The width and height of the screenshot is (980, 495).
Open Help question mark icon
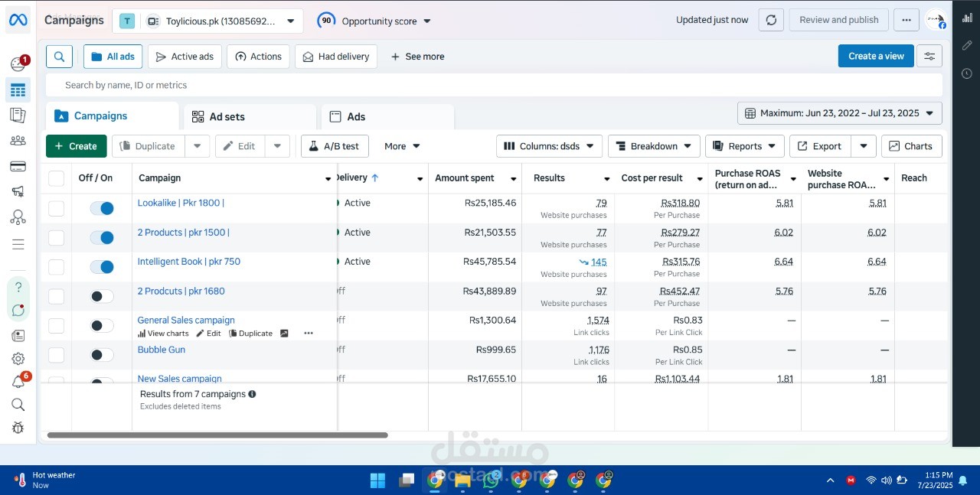18,288
